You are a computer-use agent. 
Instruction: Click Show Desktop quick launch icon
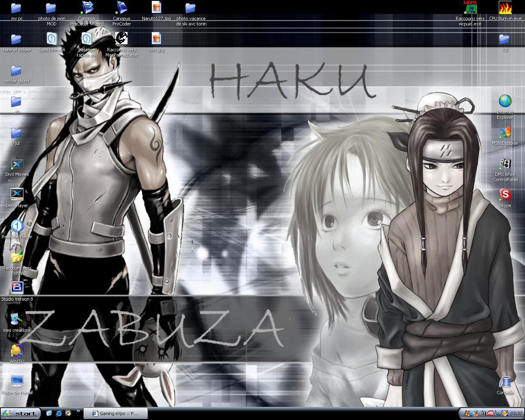click(49, 413)
